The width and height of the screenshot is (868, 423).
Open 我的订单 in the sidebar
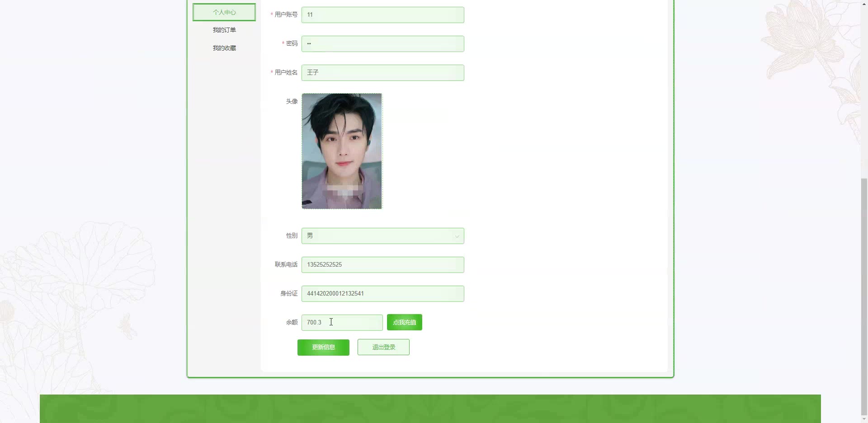[x=224, y=30]
